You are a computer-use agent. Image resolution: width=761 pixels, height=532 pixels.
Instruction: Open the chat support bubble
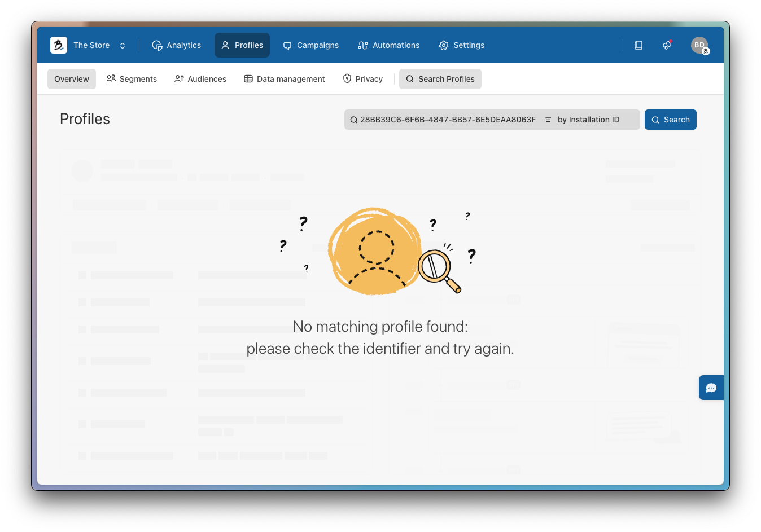pyautogui.click(x=711, y=388)
